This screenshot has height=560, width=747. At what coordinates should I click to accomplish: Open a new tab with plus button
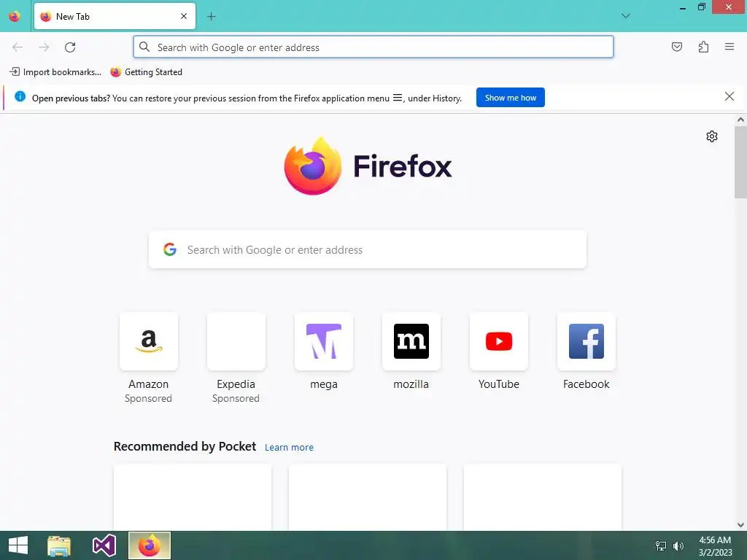tap(212, 17)
